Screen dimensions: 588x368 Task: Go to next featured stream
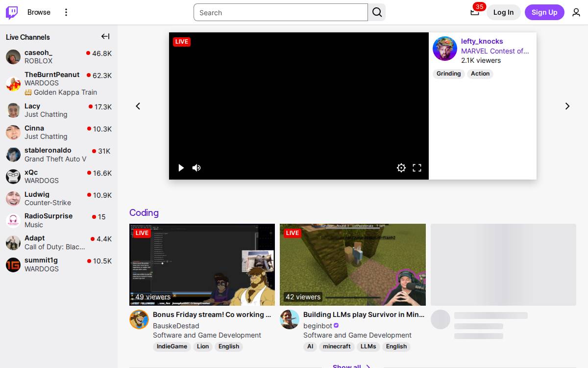coord(567,106)
